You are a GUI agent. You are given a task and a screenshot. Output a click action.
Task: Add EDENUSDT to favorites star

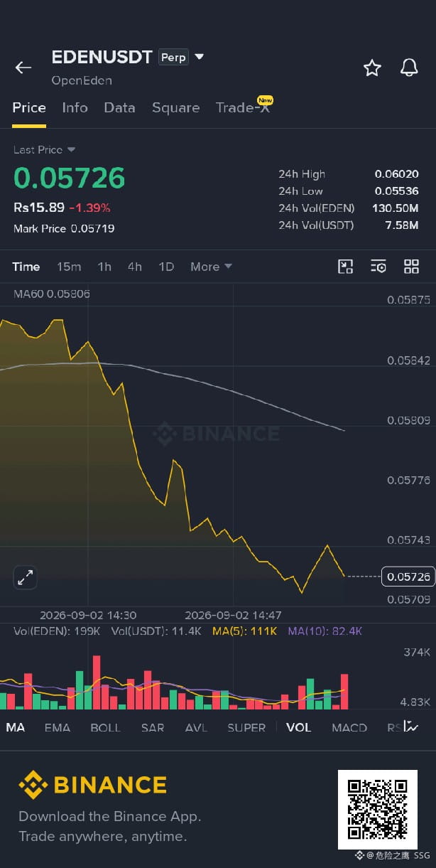pos(372,68)
